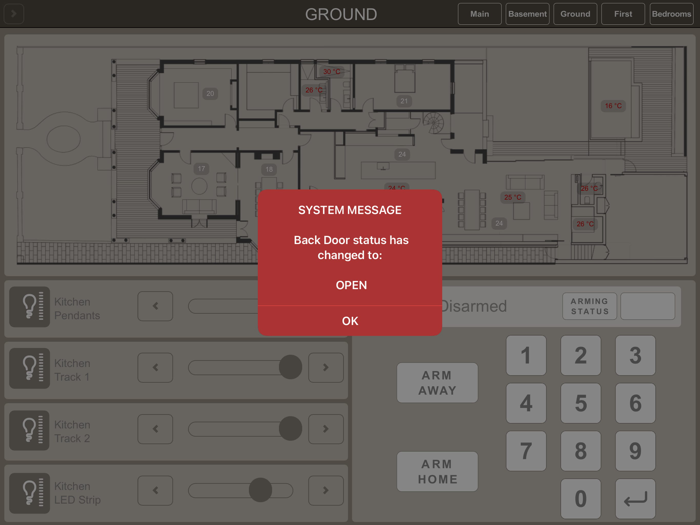Click the blank button beside Arming Status

pos(647,306)
